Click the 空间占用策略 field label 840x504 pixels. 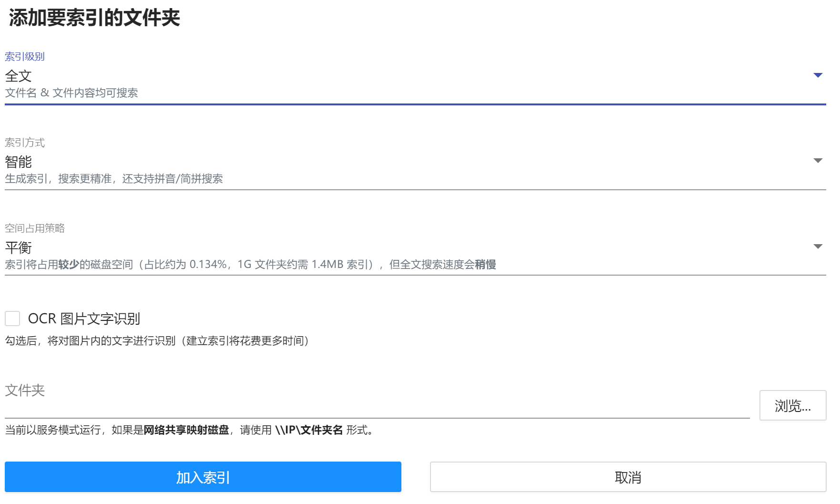35,228
